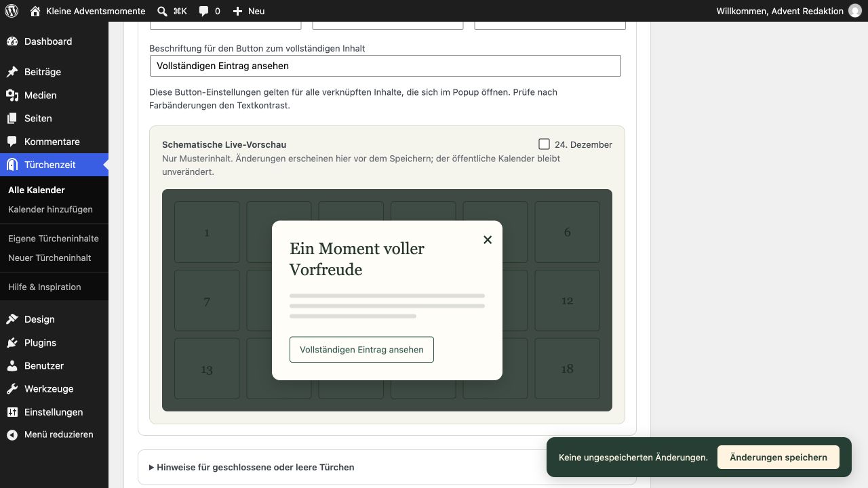Open Willkommen, Advent Redaktion account link
The width and height of the screenshot is (868, 488).
780,11
